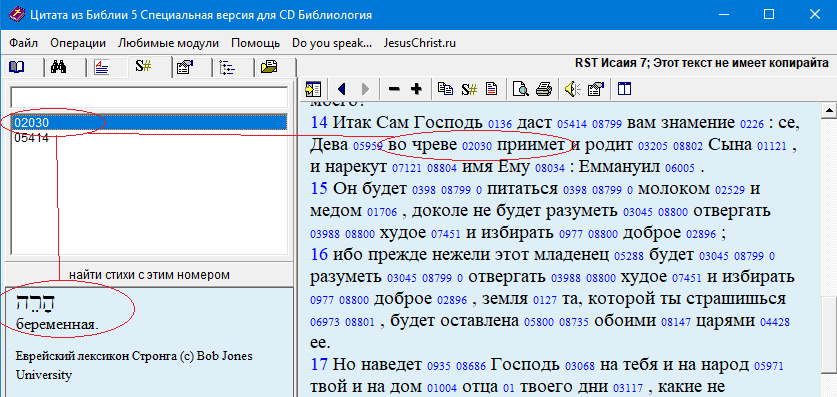
Task: Click Strong number 05288 after младенец
Action: click(629, 256)
